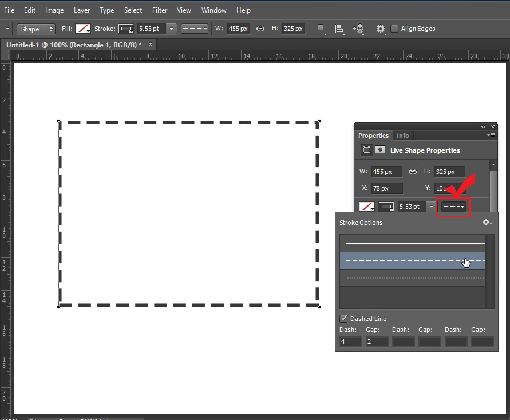Viewport: 510px width, 420px height.
Task: Open the Path operations icon
Action: 321,29
